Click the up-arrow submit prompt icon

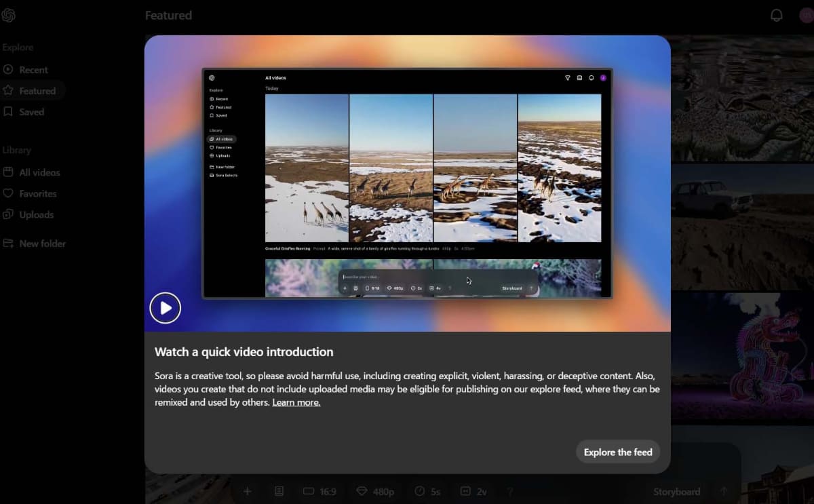[x=724, y=492]
